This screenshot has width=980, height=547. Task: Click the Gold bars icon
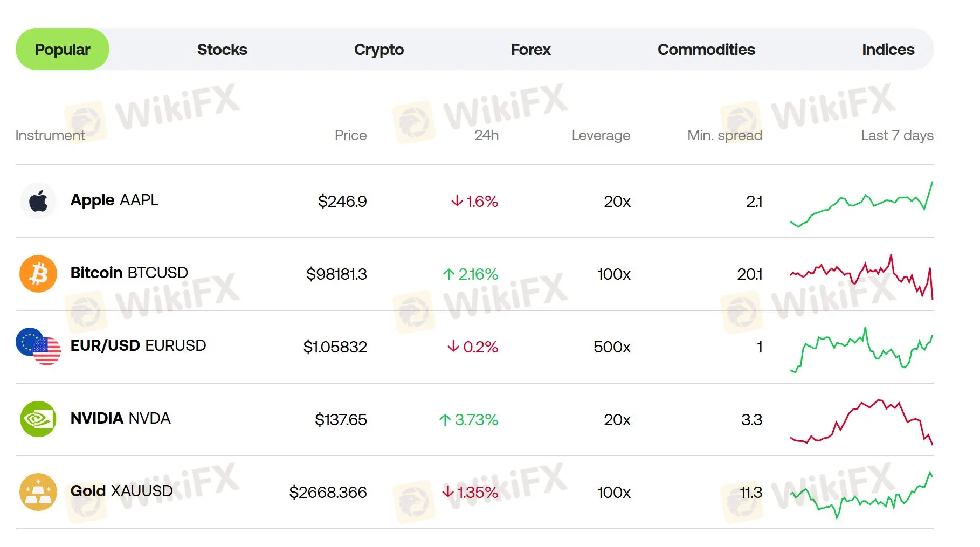[38, 492]
